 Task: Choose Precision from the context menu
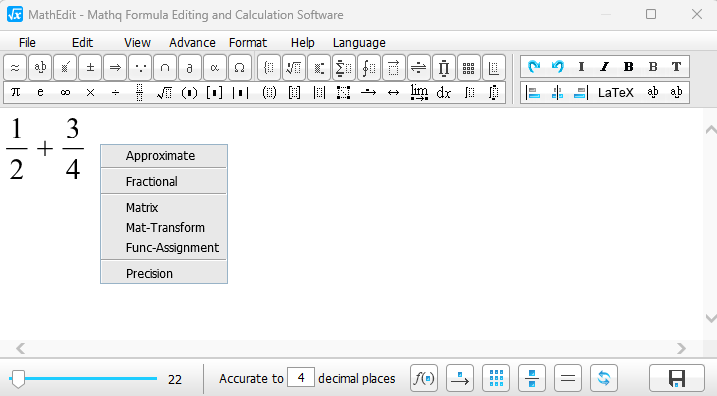164,273
